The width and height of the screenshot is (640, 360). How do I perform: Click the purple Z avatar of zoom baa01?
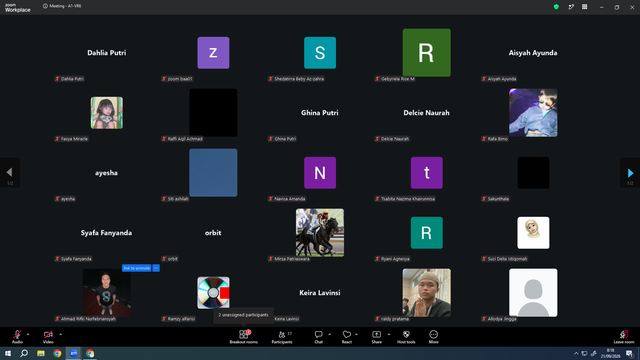(x=213, y=53)
